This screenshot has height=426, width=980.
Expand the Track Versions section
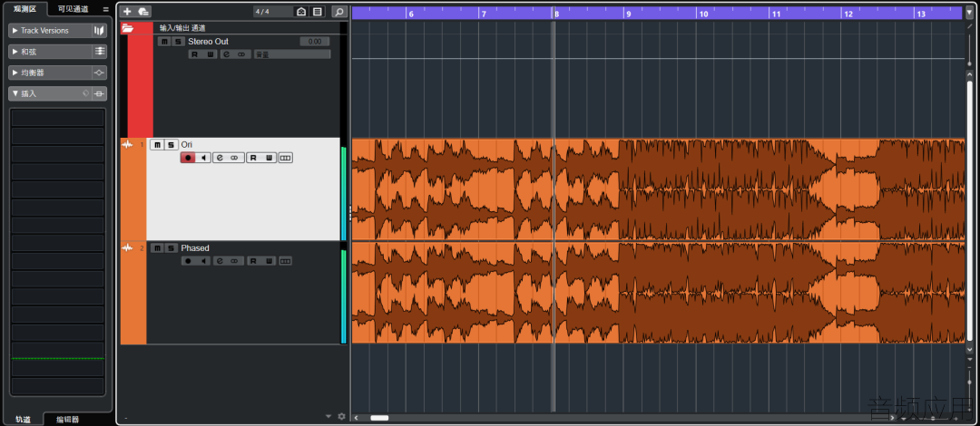15,30
